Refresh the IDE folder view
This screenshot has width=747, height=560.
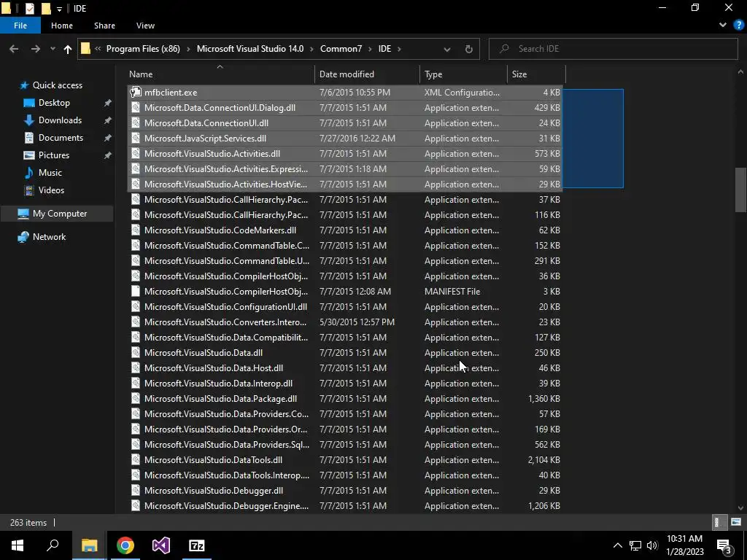click(x=469, y=49)
